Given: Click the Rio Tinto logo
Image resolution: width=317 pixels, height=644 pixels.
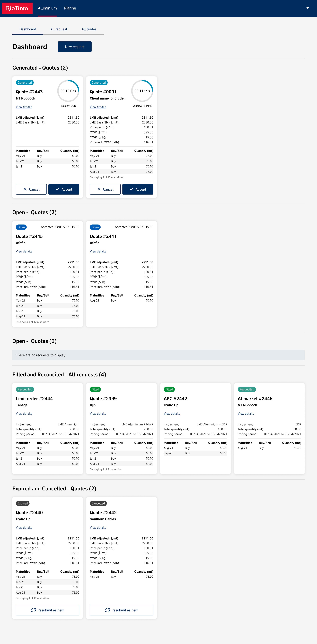Looking at the screenshot, I should 17,8.
